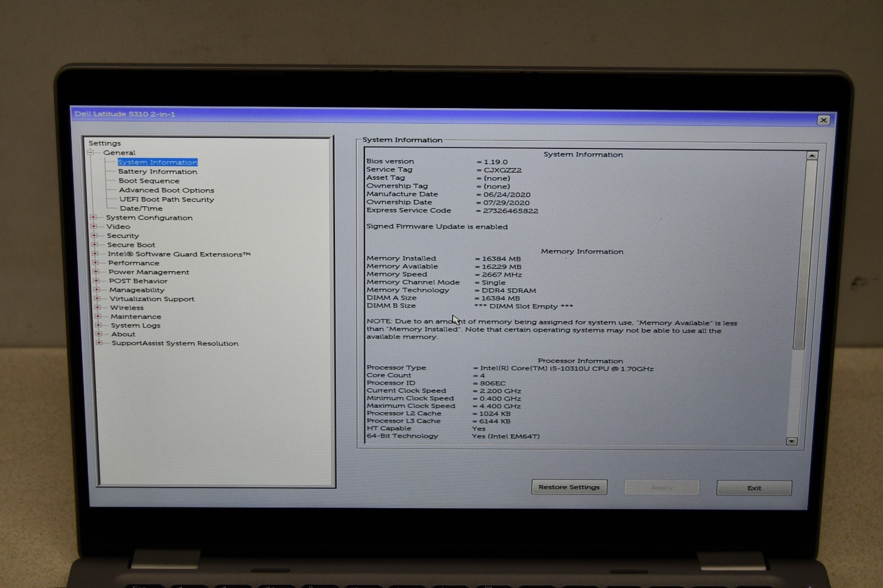Expand the Maintenance node
Viewport: 883px width, 588px height.
pos(98,316)
